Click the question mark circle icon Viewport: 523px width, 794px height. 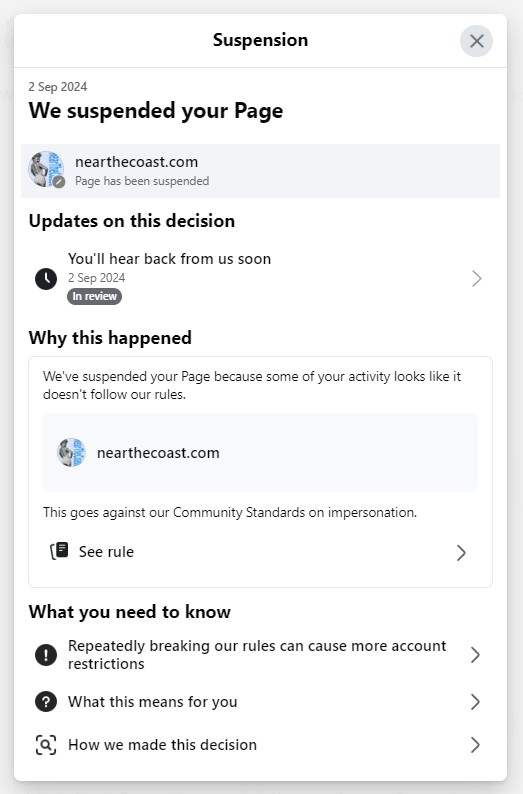coord(46,702)
